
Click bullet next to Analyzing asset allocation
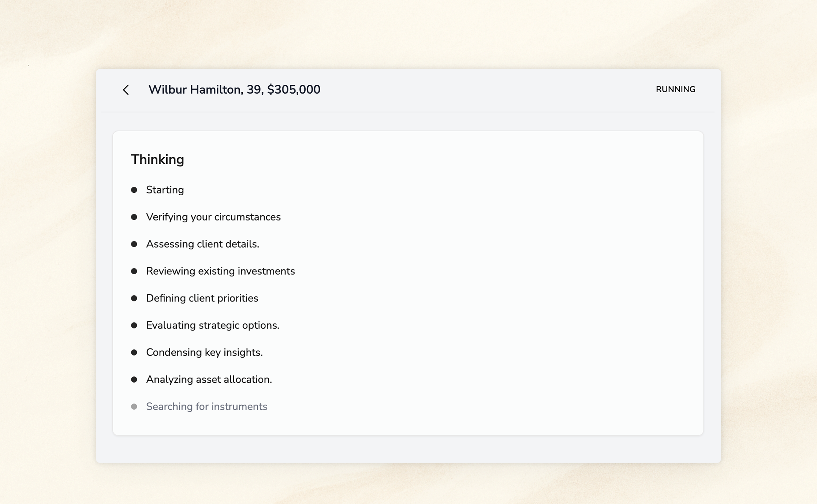pos(134,379)
